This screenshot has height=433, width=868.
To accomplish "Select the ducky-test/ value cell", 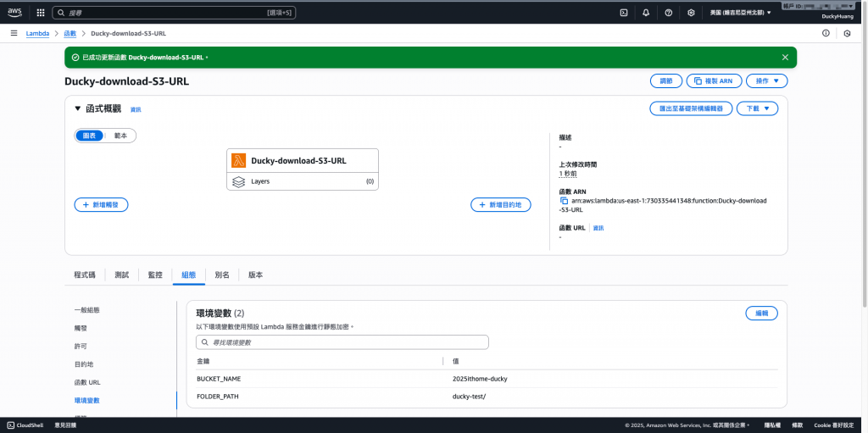I will (469, 397).
